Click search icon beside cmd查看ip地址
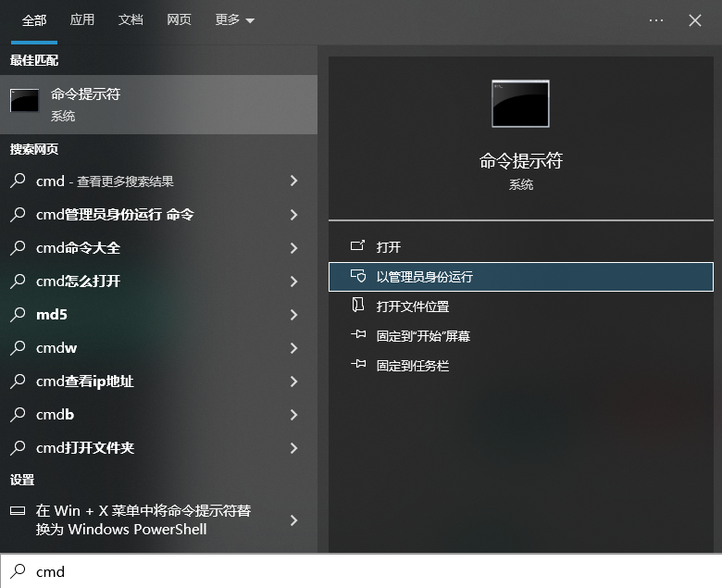722x588 pixels. pyautogui.click(x=18, y=381)
